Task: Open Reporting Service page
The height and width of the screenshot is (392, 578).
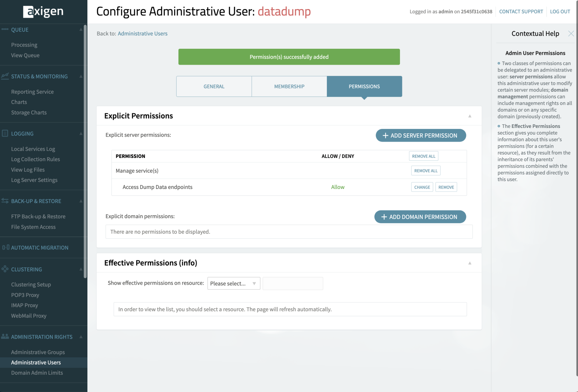Action: click(x=33, y=92)
